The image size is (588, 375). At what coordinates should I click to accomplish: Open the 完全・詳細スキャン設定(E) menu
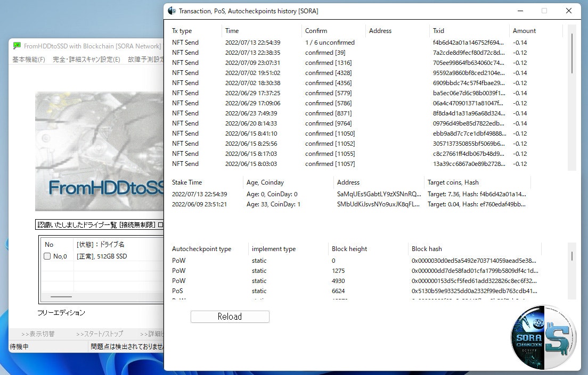(x=86, y=59)
